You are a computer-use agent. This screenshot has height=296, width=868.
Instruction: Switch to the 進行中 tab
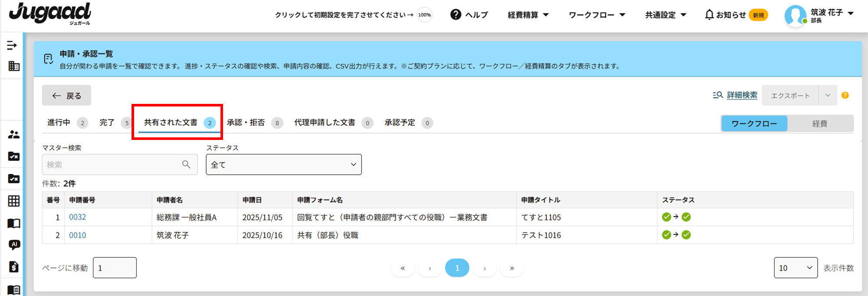tap(59, 123)
